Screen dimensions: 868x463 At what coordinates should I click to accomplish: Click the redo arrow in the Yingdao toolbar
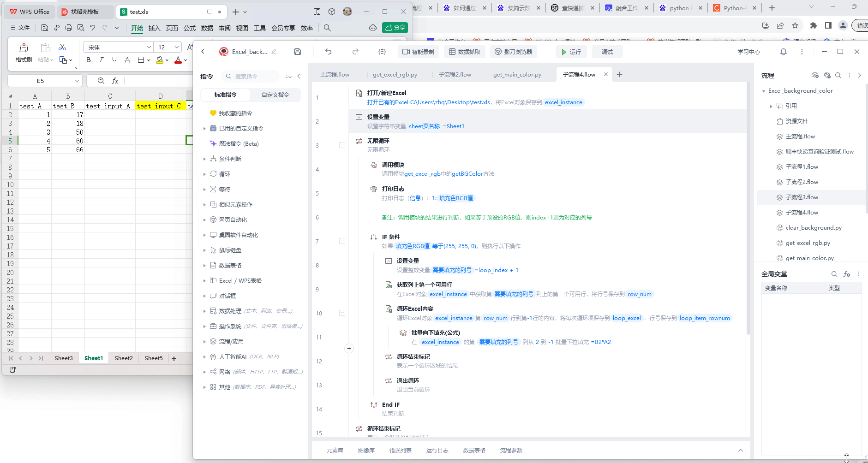(x=355, y=52)
